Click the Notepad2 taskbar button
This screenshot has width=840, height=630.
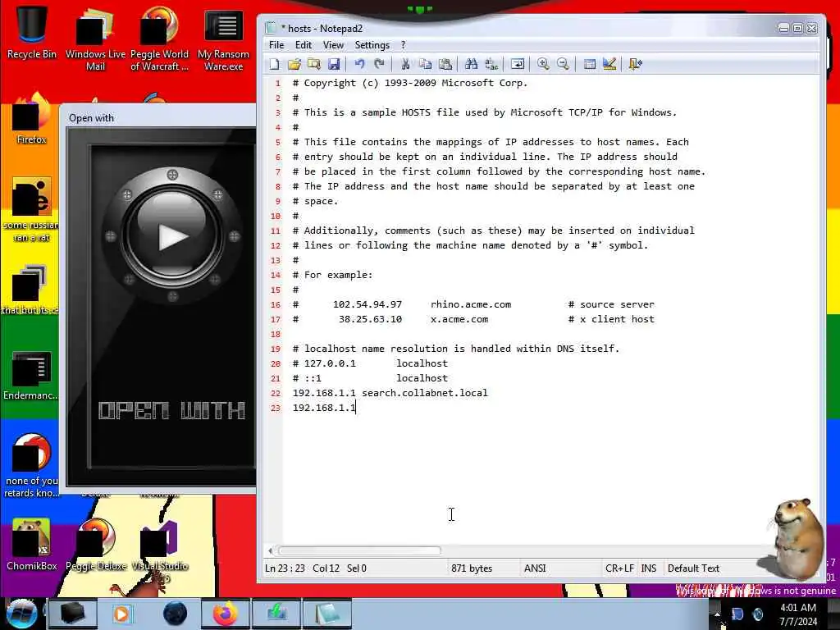[327, 614]
